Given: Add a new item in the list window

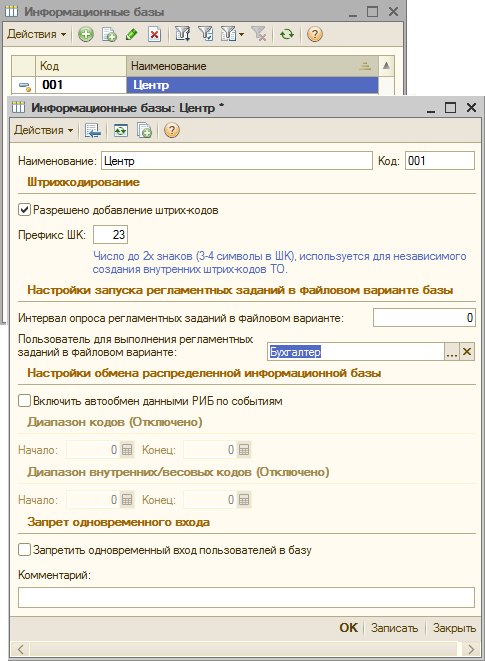Looking at the screenshot, I should (86, 34).
